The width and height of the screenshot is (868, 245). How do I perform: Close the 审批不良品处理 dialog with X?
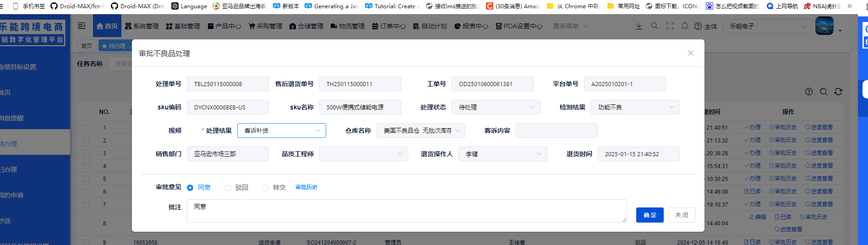[x=690, y=53]
